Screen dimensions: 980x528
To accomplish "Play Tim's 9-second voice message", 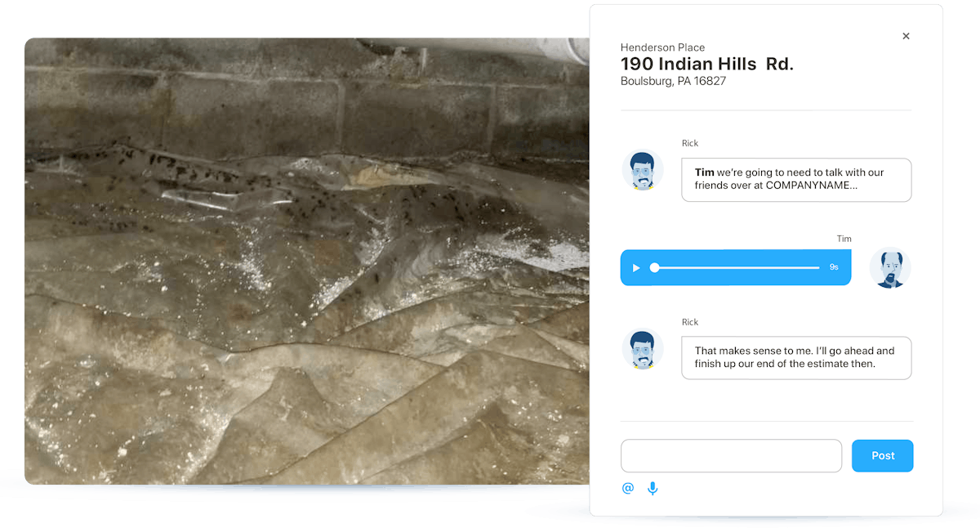I will pyautogui.click(x=636, y=267).
